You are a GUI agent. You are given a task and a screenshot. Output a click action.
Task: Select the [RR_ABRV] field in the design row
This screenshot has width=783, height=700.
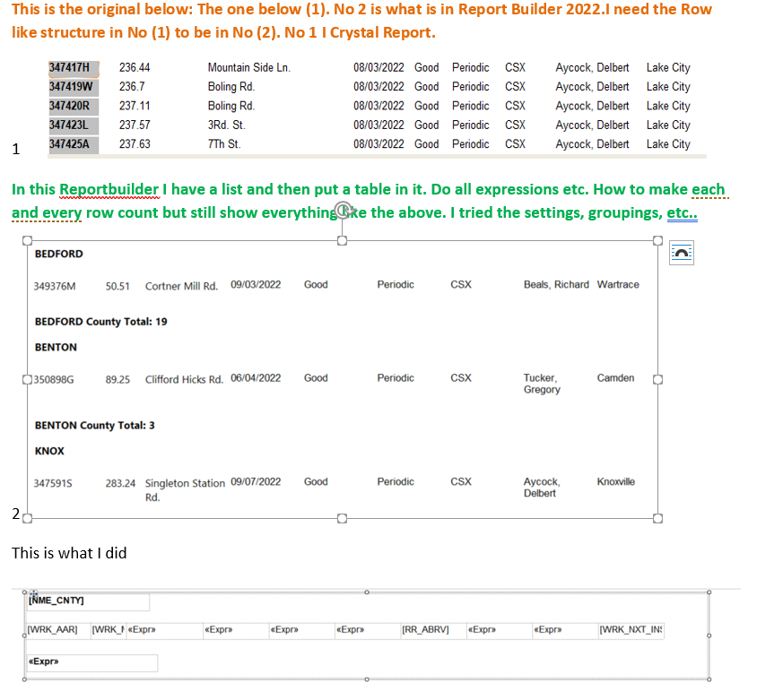pyautogui.click(x=433, y=630)
